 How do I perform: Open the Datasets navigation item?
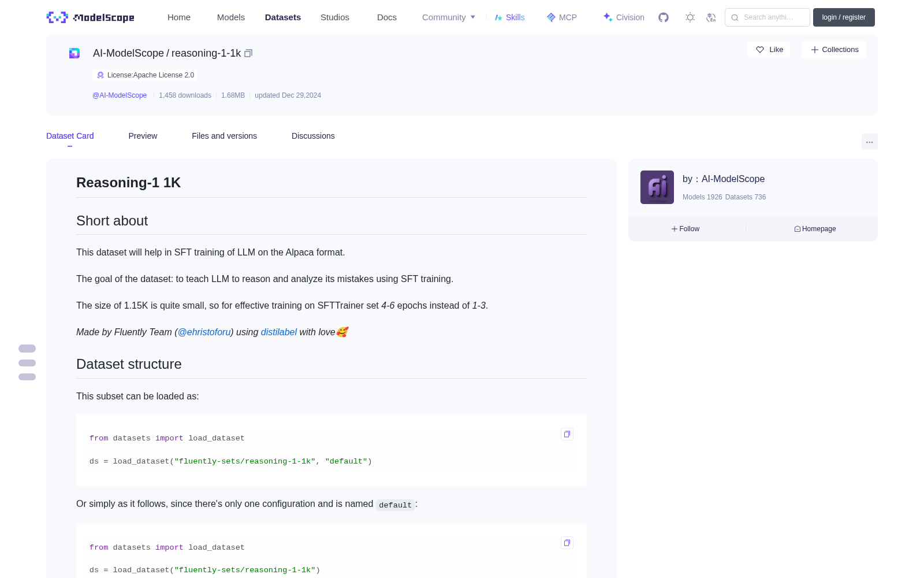pos(283,17)
